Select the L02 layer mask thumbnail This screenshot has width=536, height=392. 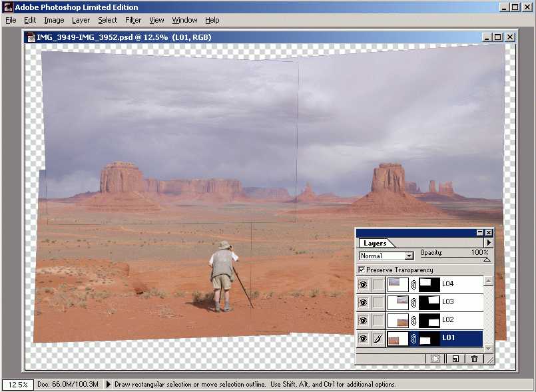coord(429,321)
